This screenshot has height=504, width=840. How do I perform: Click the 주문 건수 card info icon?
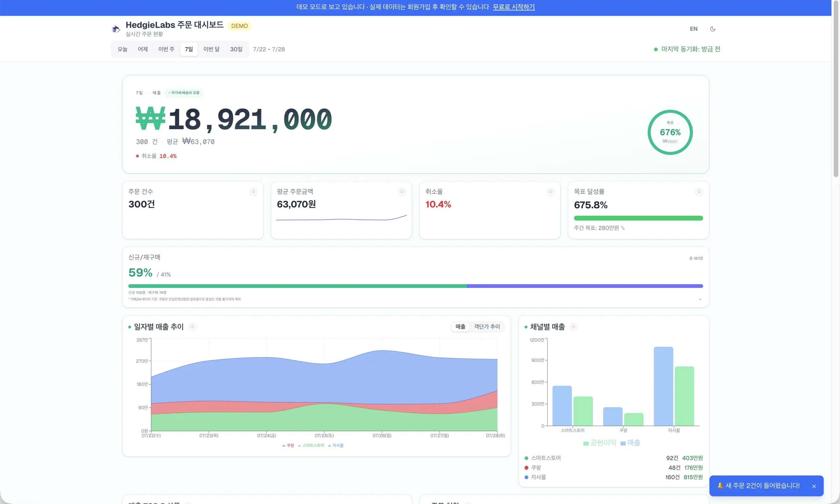(x=254, y=192)
